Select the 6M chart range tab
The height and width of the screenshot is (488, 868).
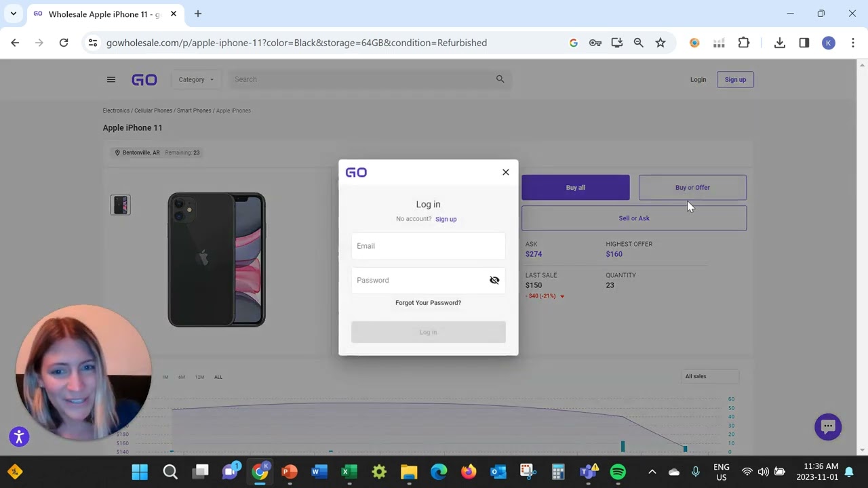(182, 377)
